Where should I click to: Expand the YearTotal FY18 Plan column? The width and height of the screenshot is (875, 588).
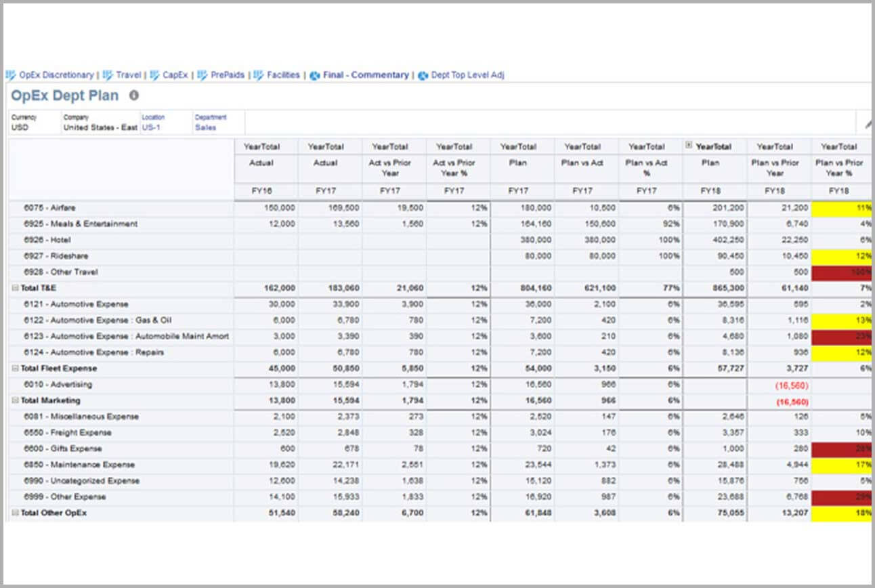tap(689, 146)
